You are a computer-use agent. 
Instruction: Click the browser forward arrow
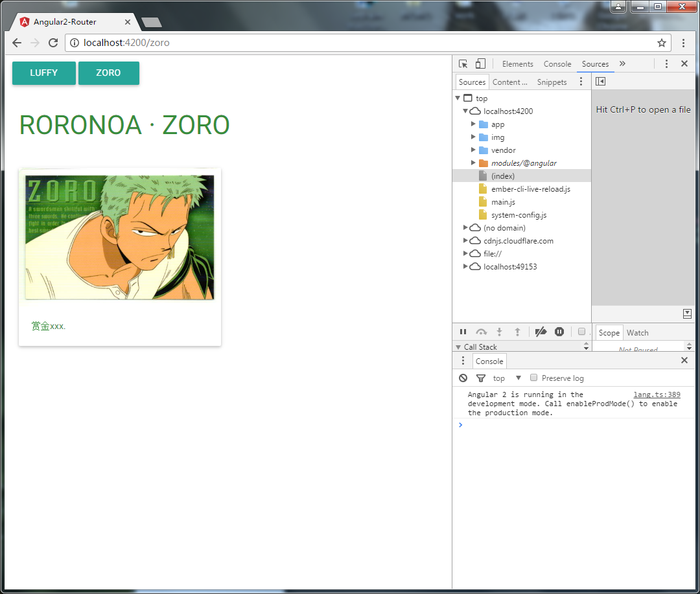[x=35, y=43]
